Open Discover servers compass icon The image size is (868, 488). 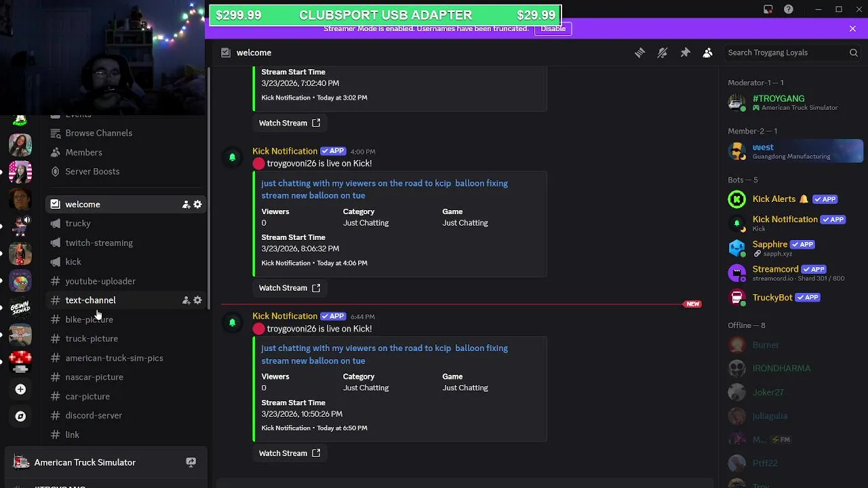click(20, 416)
